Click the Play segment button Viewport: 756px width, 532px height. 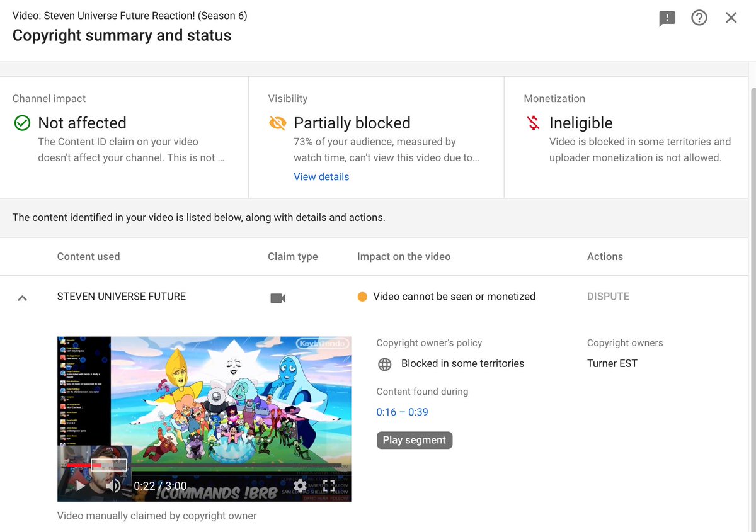click(x=415, y=440)
